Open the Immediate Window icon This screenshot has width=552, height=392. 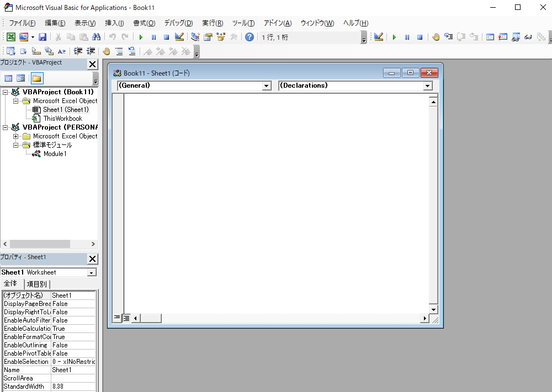(x=503, y=37)
